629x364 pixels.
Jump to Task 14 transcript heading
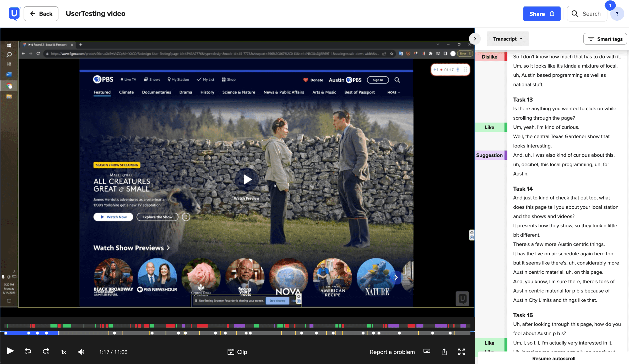pos(523,189)
